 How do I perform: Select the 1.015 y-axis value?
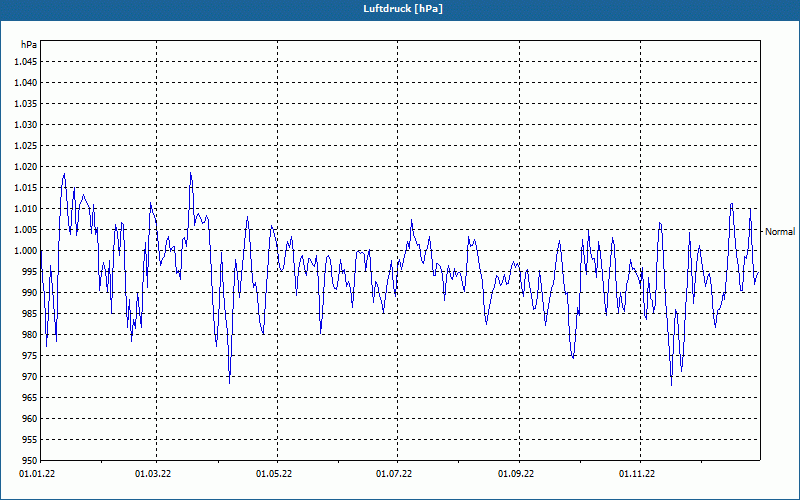26,188
